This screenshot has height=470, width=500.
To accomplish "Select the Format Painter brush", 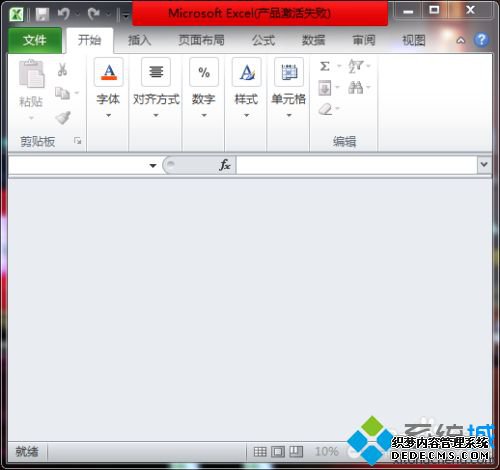I will click(63, 117).
